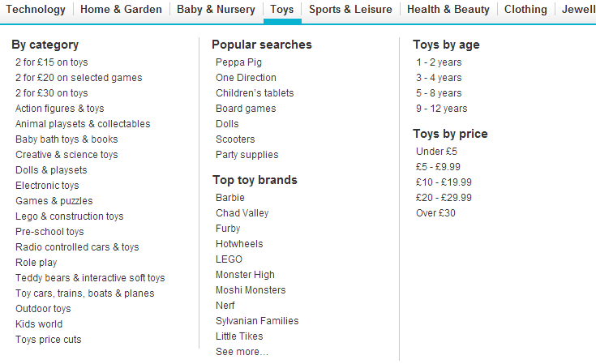This screenshot has height=364, width=596.
Task: Choose the Chad Valley brand
Action: coord(242,213)
